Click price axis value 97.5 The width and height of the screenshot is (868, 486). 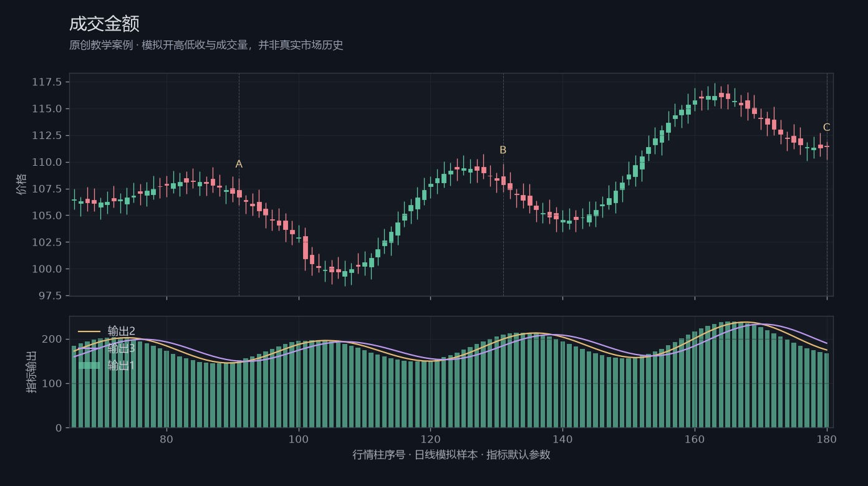point(51,296)
